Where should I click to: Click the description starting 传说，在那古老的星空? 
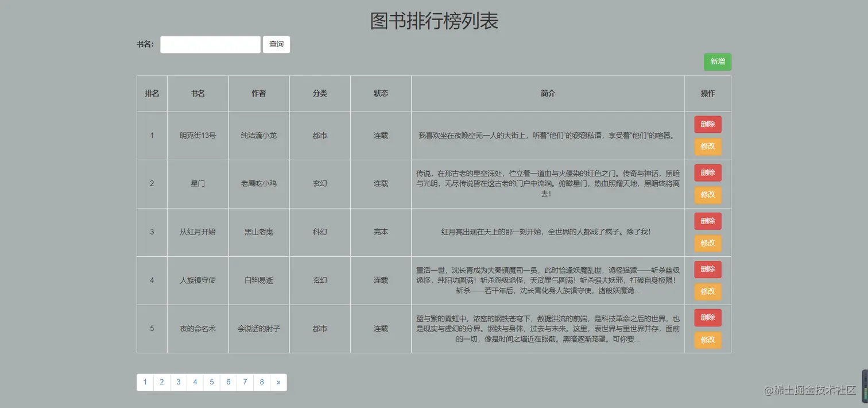pyautogui.click(x=548, y=183)
